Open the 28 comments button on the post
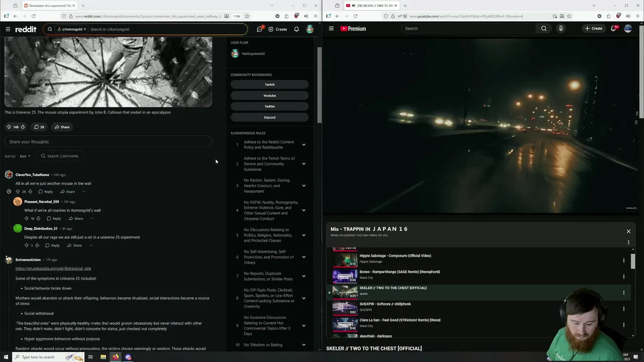 click(39, 127)
